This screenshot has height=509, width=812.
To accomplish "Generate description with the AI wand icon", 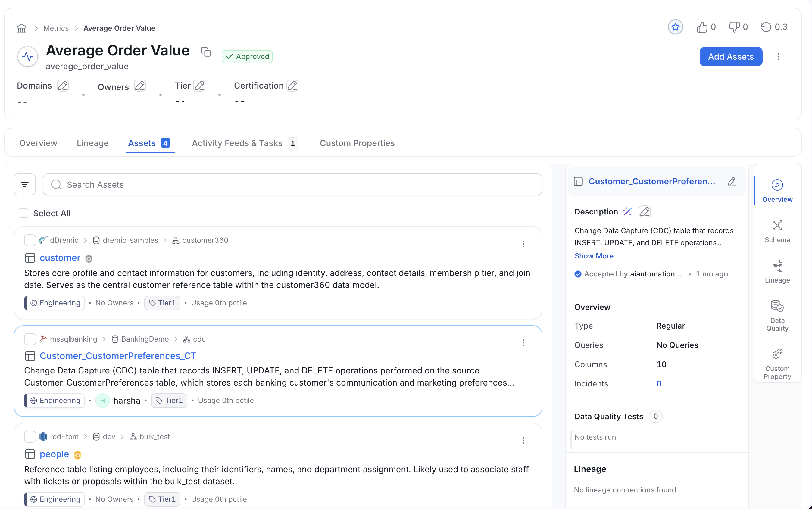I will 627,212.
